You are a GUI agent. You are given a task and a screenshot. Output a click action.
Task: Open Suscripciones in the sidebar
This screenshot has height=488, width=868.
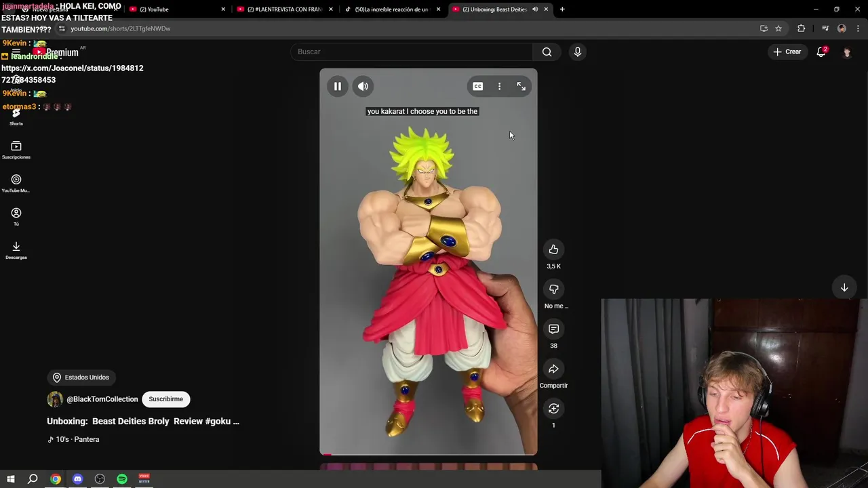[x=16, y=150]
